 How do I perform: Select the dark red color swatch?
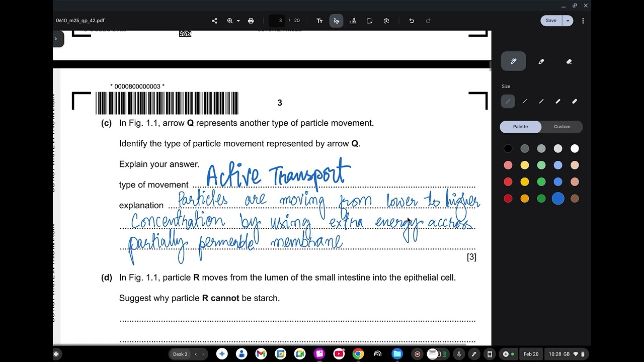pyautogui.click(x=508, y=199)
